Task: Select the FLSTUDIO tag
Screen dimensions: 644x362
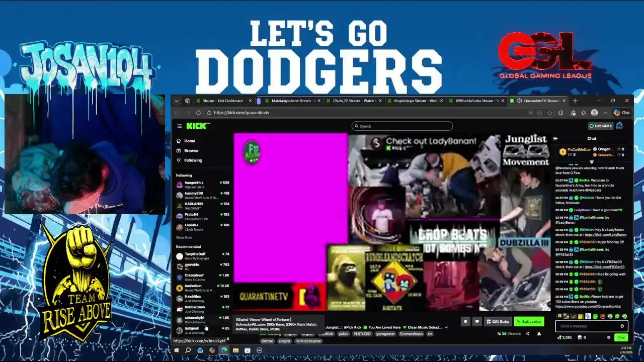Action: tap(362, 334)
